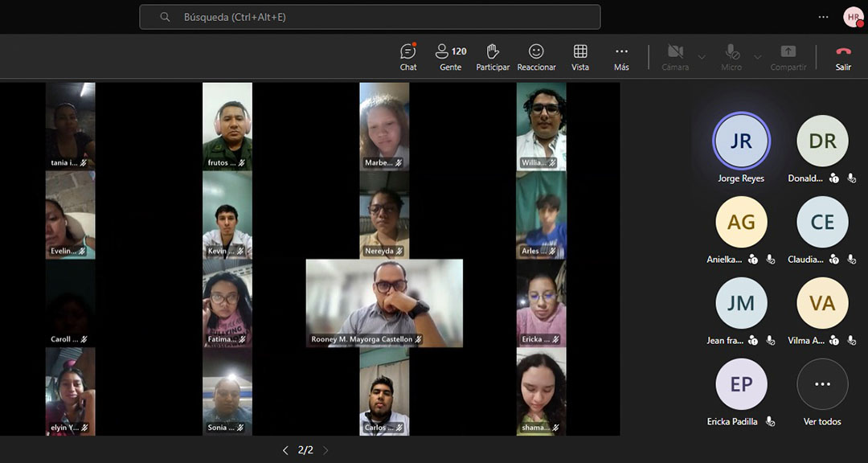Click the Compartir screen share icon
The width and height of the screenshot is (868, 463).
coord(788,56)
